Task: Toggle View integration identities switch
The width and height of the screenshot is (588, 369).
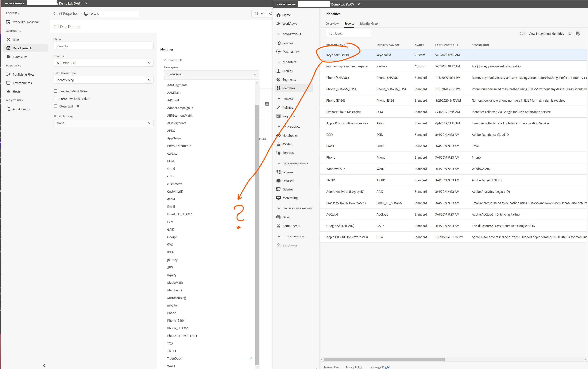Action: click(x=522, y=34)
